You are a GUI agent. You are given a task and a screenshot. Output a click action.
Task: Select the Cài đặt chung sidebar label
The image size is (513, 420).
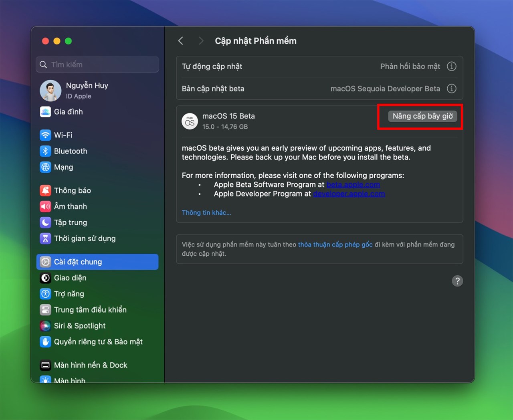78,262
